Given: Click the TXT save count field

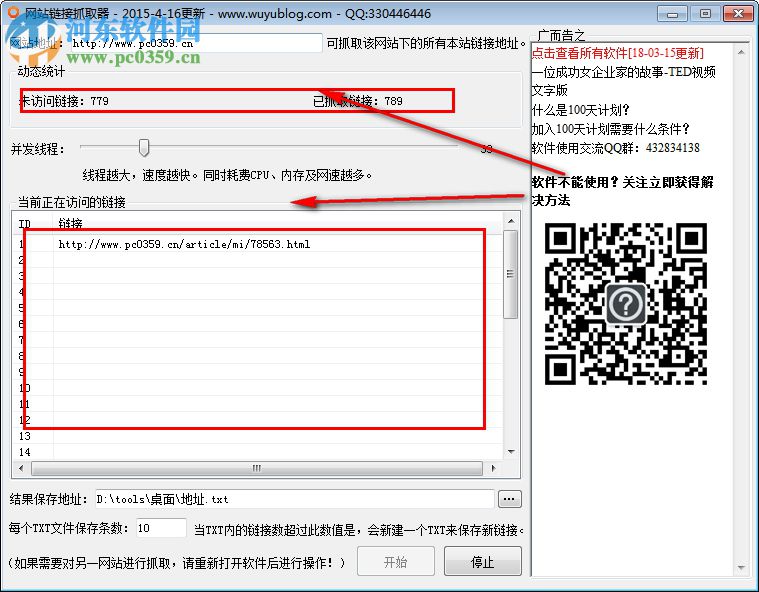Looking at the screenshot, I should [x=161, y=528].
